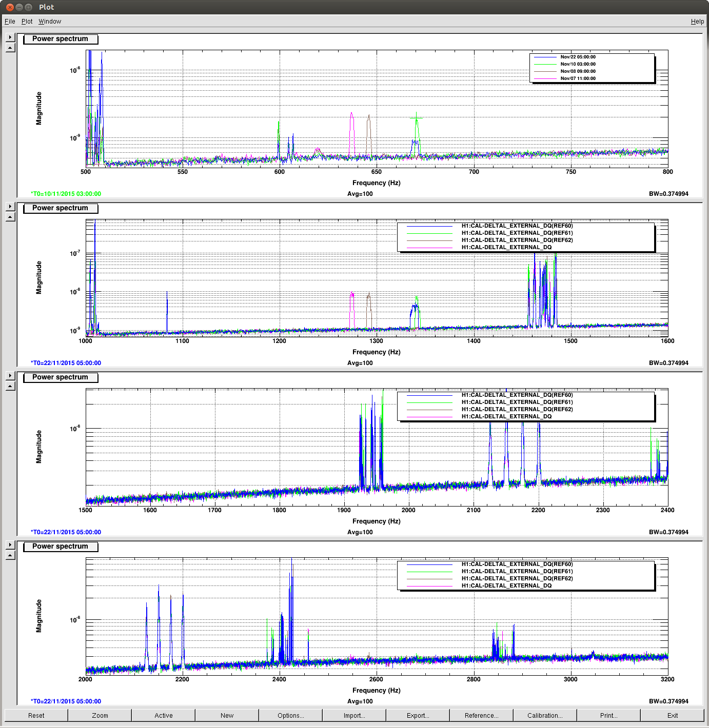Open the Options... dialog
The width and height of the screenshot is (709, 728).
291,715
